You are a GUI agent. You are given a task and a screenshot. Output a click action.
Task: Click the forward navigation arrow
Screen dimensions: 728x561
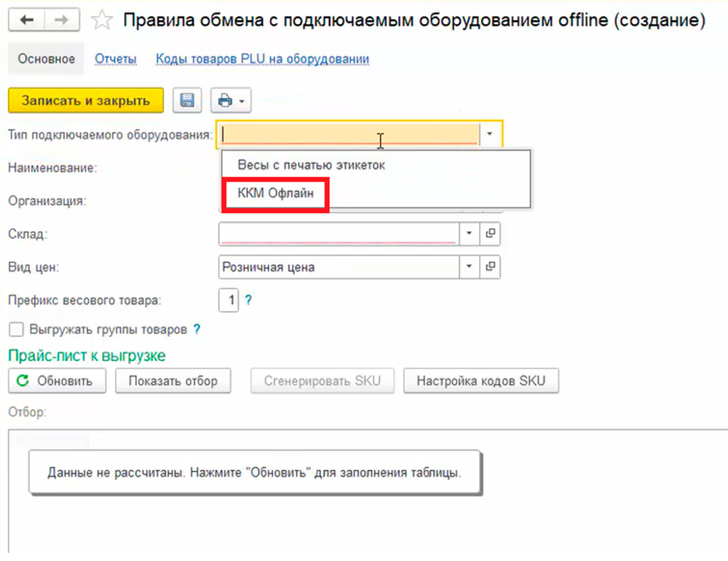(x=63, y=20)
